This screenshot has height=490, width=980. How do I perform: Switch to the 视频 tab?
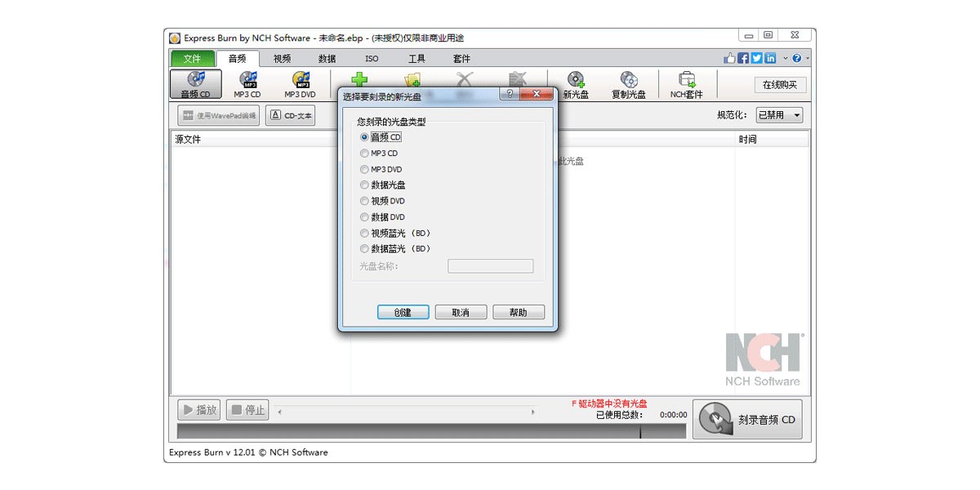tap(282, 59)
